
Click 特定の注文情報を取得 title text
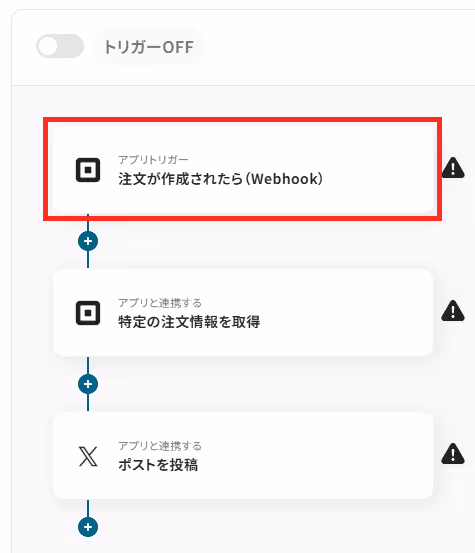coord(189,322)
